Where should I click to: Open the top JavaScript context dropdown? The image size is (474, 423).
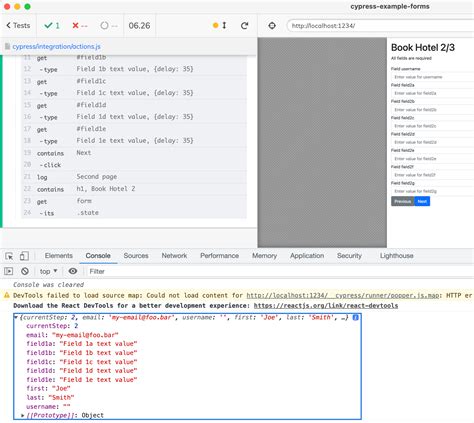[x=49, y=271]
